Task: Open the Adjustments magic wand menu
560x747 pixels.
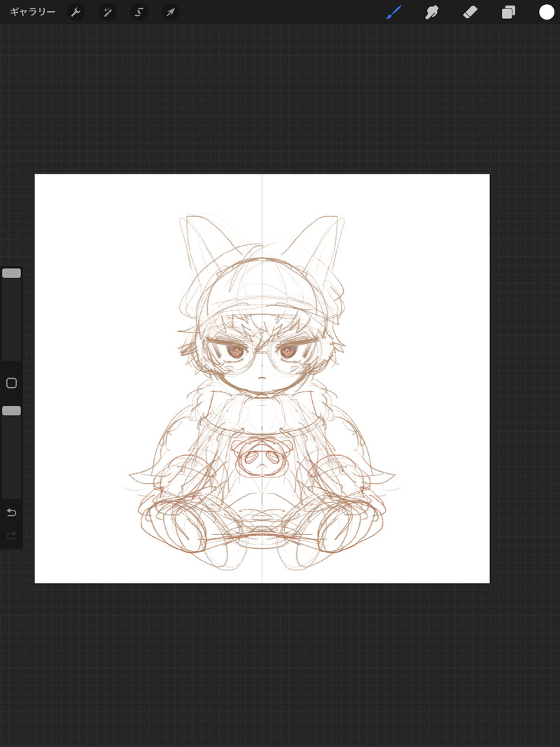Action: coord(107,12)
